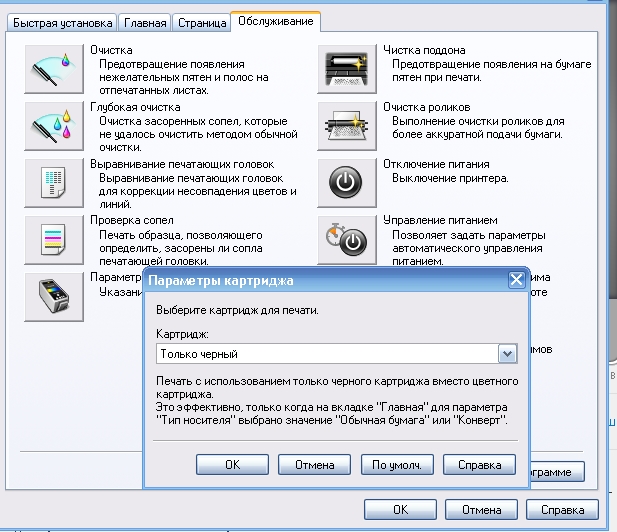
Task: Click the Чистка поддона plate cleaning icon
Action: (x=347, y=67)
